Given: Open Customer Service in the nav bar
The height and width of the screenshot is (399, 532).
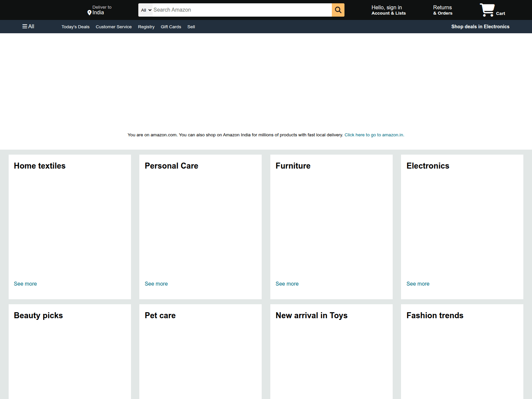Looking at the screenshot, I should point(114,27).
